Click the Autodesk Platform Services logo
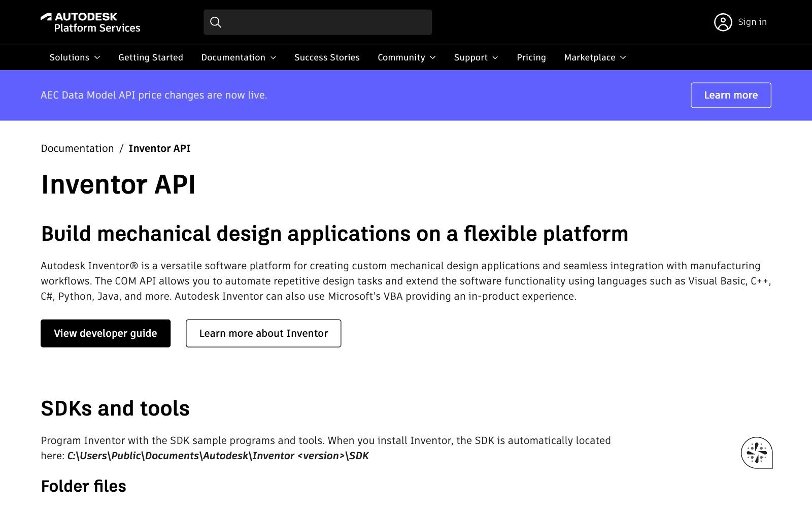The width and height of the screenshot is (812, 508). tap(90, 22)
